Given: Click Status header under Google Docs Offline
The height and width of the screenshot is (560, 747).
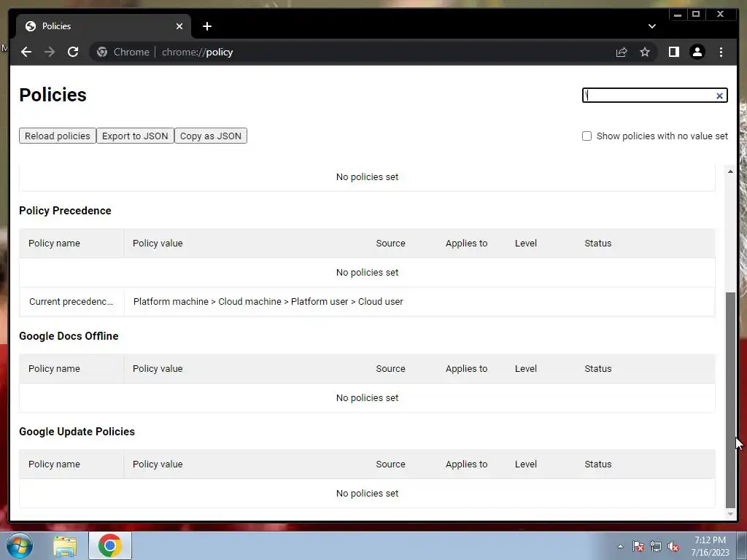Looking at the screenshot, I should pos(598,368).
